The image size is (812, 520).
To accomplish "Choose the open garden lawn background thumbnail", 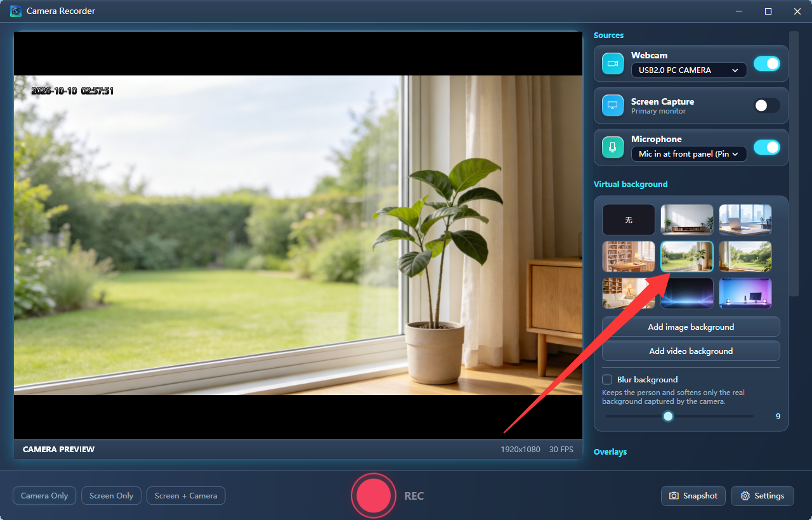I will click(x=745, y=257).
